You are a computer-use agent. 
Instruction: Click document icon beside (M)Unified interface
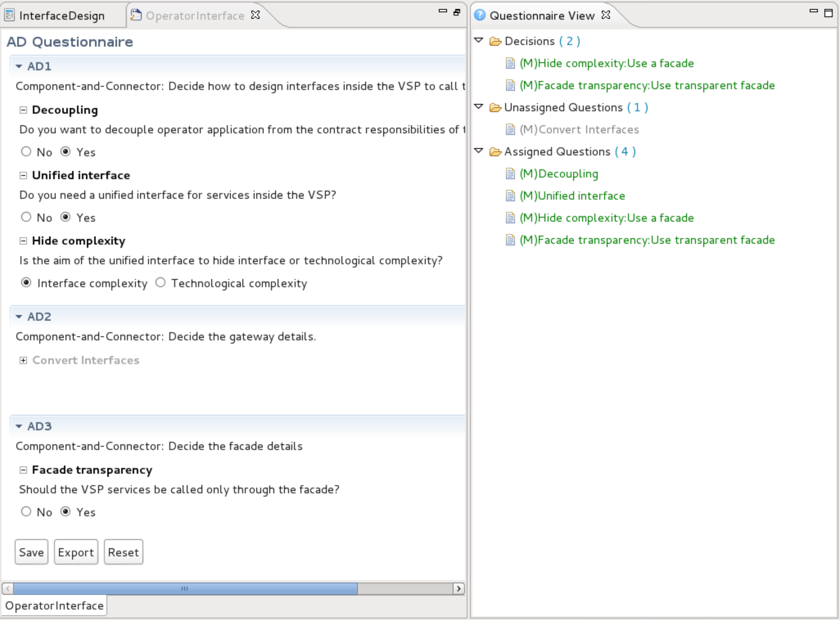pyautogui.click(x=510, y=196)
